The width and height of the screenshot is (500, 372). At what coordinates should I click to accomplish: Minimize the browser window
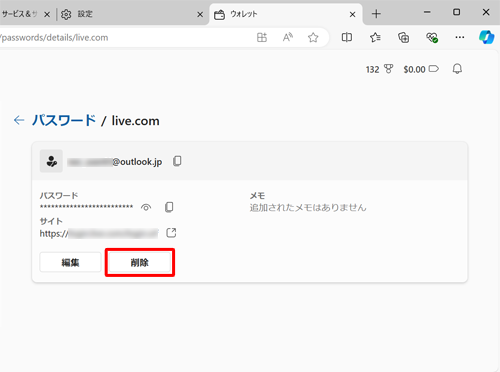pyautogui.click(x=427, y=12)
